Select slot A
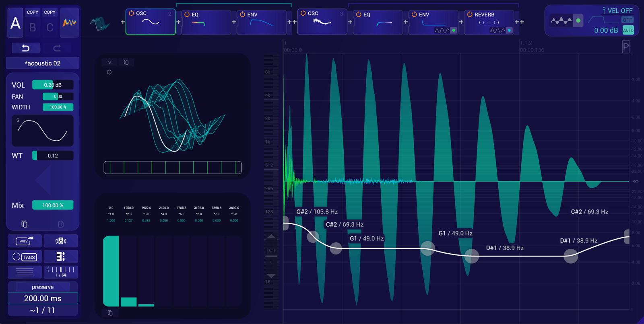 [x=15, y=23]
